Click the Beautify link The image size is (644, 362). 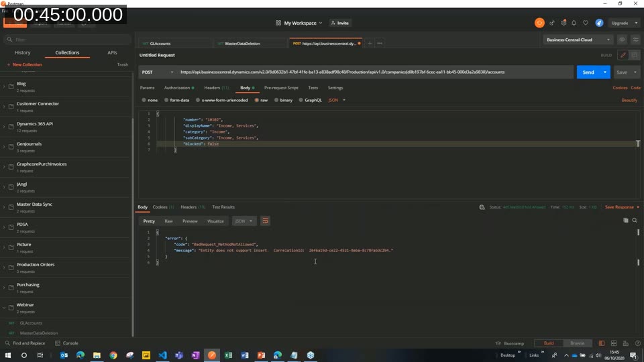[629, 100]
